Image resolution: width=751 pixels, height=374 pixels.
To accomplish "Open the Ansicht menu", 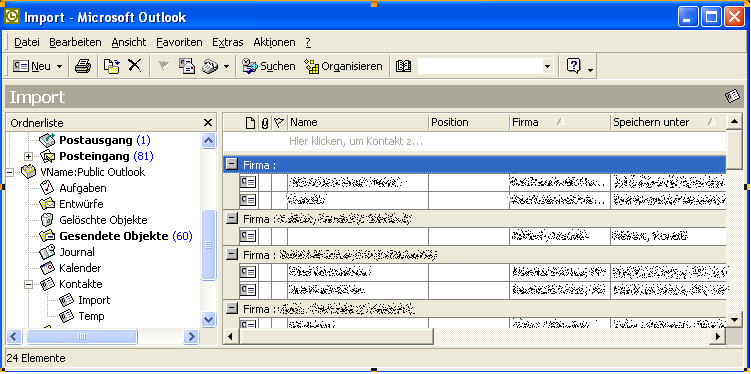I will click(x=129, y=42).
